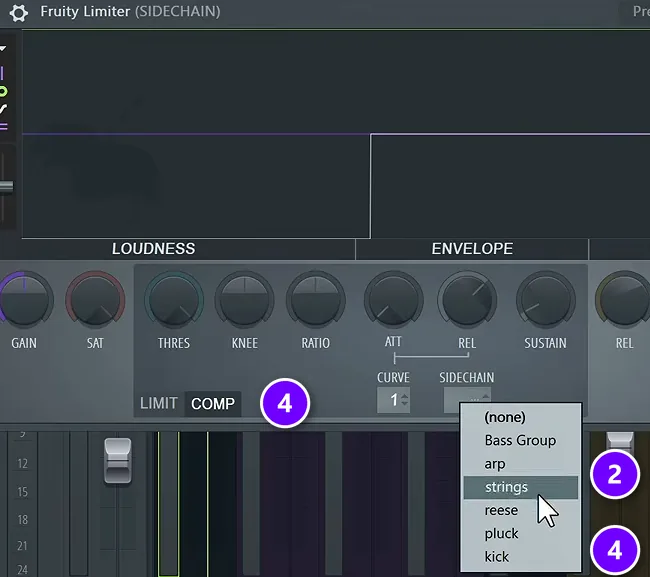Click the RATIO knob

click(316, 299)
